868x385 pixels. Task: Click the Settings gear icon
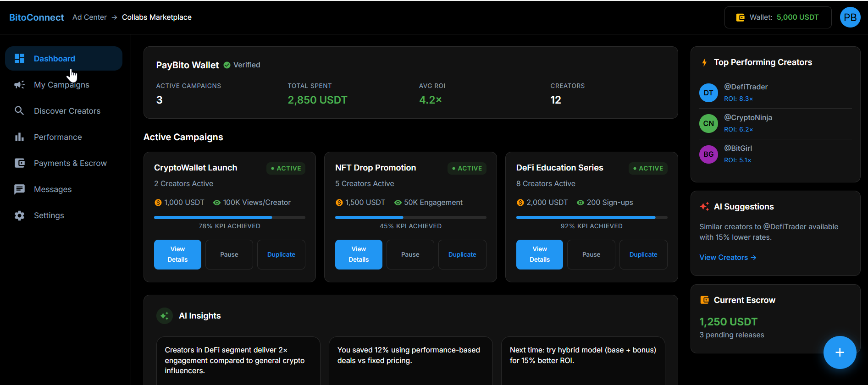[19, 215]
